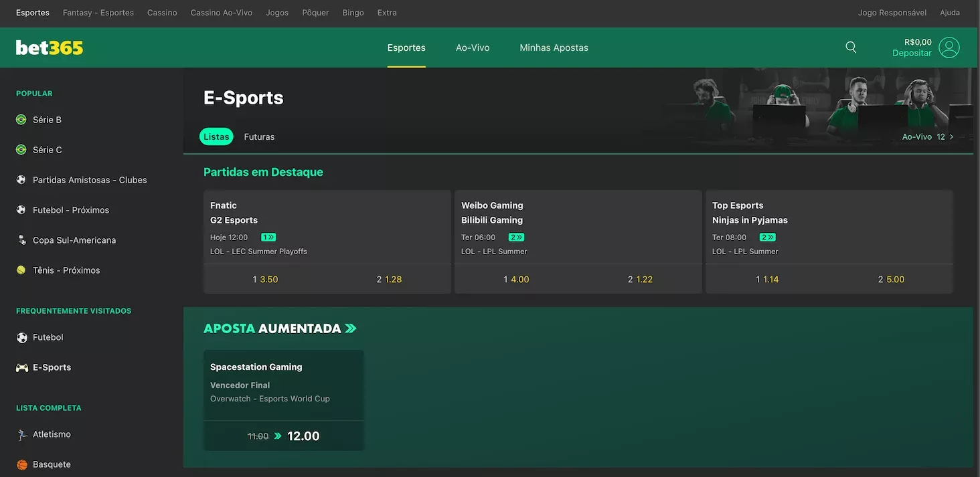
Task: Open the Fnatic match extra markets chevron
Action: (266, 236)
